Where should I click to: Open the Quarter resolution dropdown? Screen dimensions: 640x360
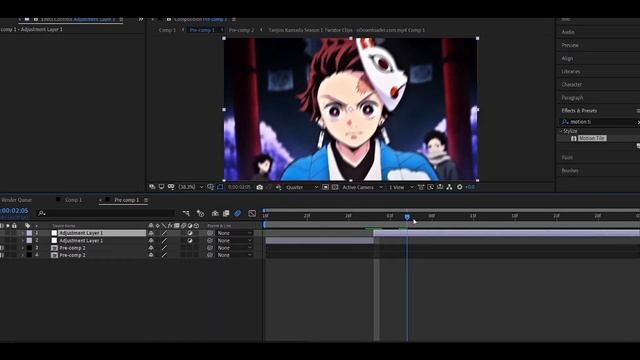pyautogui.click(x=302, y=187)
